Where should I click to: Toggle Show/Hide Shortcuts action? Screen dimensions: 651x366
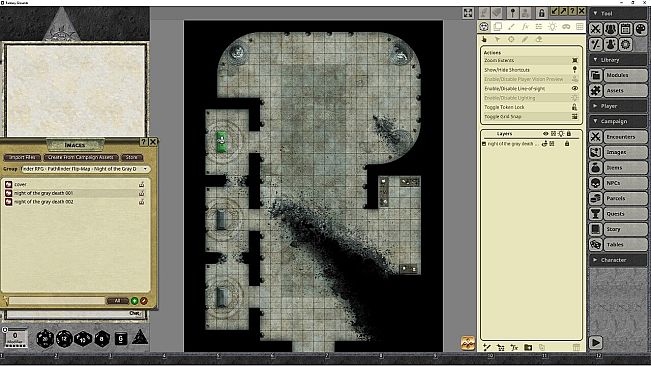coord(531,70)
